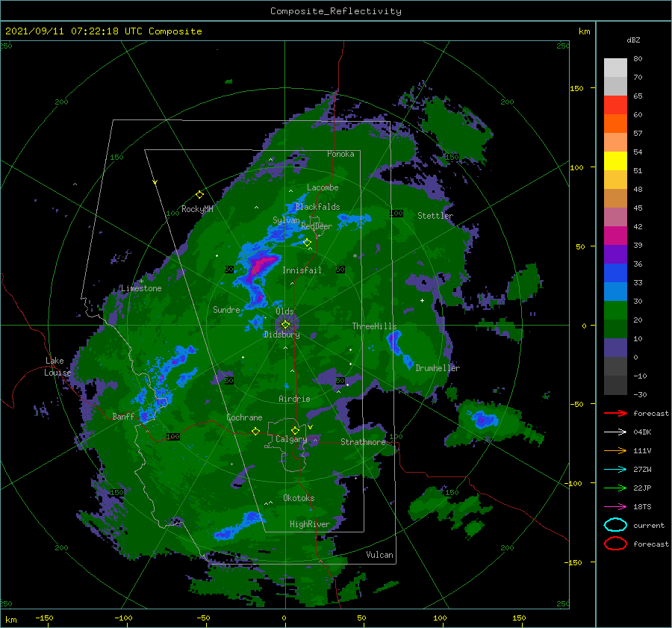Click the blue storm cell near Drumheller
The width and height of the screenshot is (672, 628).
coord(399,348)
